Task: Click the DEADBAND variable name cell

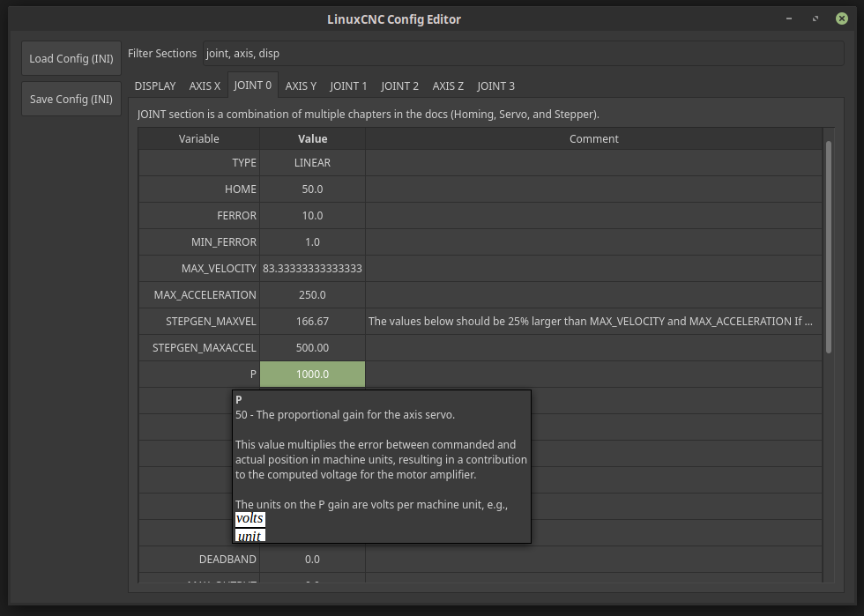Action: pyautogui.click(x=199, y=560)
